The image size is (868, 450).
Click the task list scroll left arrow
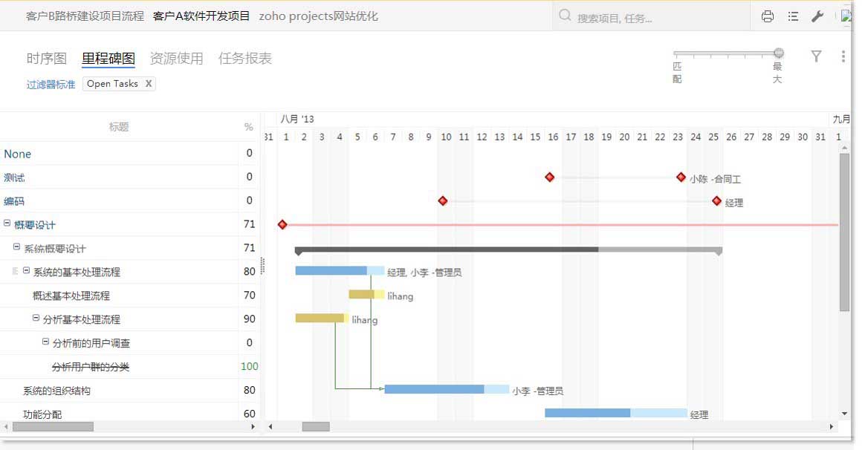tap(6, 427)
